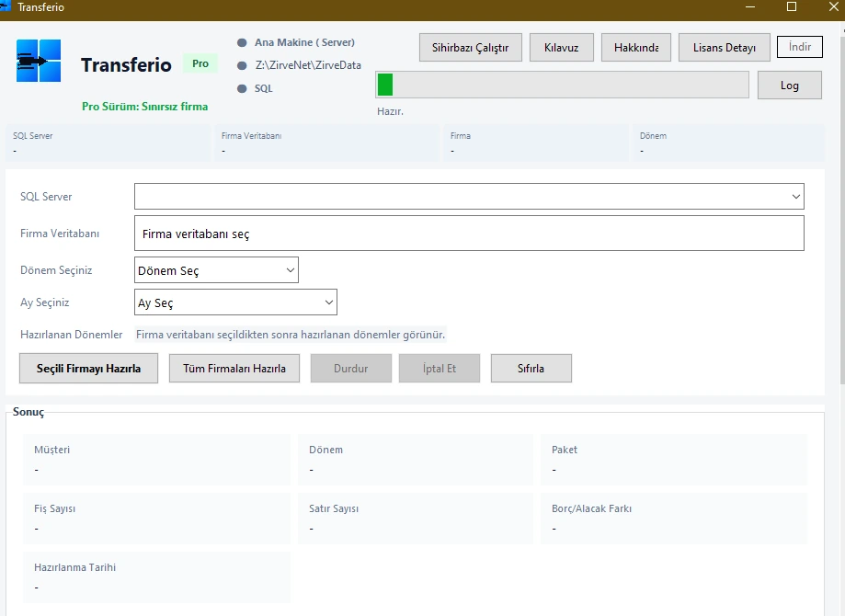Click the Firma veritabanı seç field
Image resolution: width=845 pixels, height=616 pixels.
[x=469, y=234]
